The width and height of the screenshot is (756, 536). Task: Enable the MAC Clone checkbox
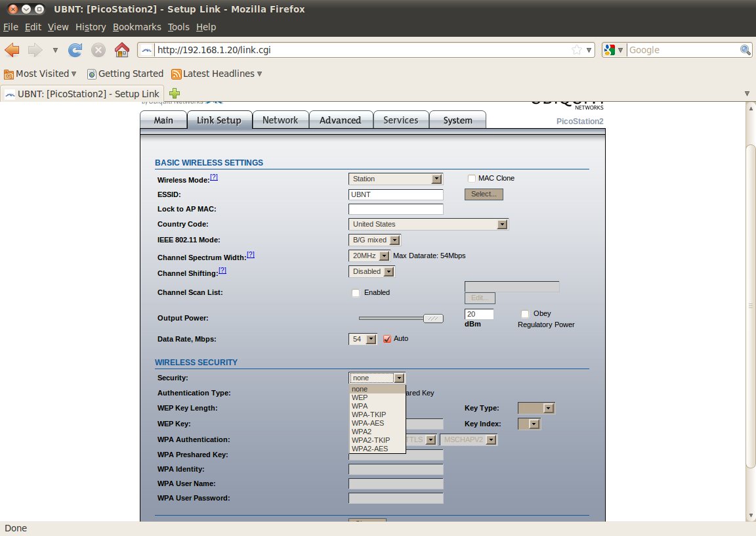(x=472, y=179)
